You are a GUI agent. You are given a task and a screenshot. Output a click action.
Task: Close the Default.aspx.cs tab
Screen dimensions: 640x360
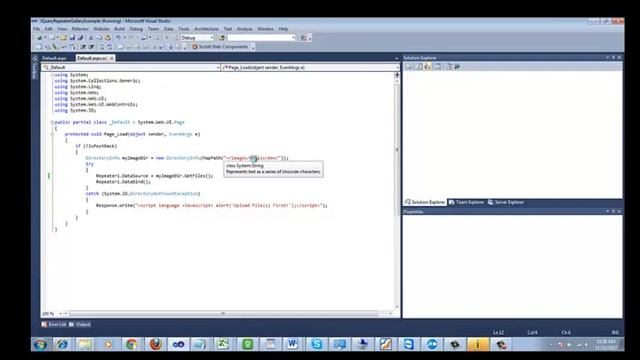click(x=111, y=58)
